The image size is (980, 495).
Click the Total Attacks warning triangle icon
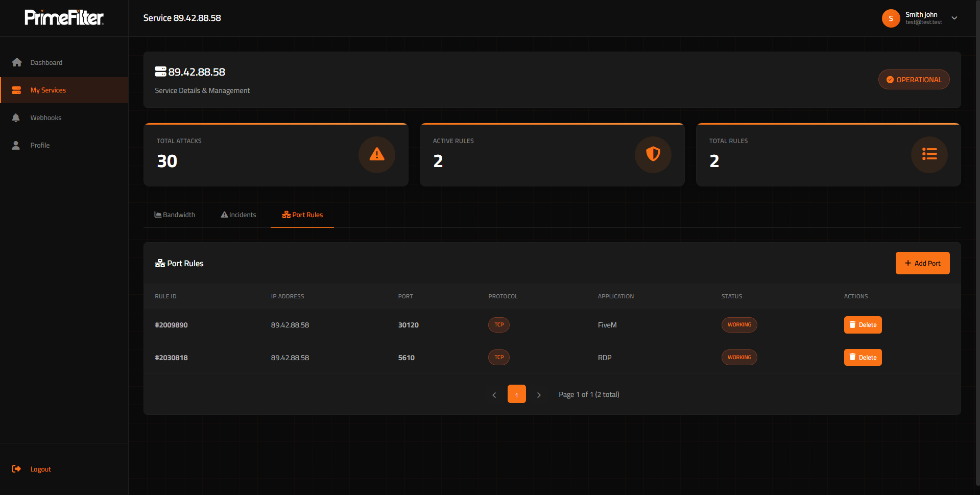376,154
